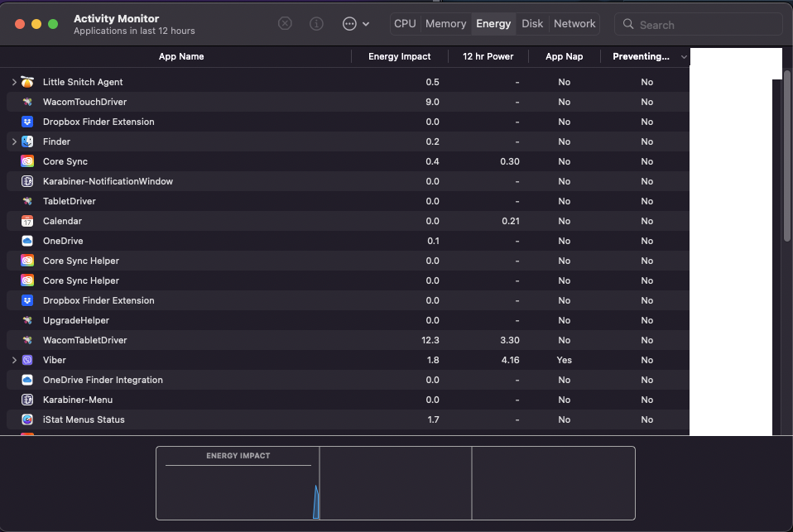Click Viber 12 hr power value 4.16
The width and height of the screenshot is (793, 532).
coord(510,360)
